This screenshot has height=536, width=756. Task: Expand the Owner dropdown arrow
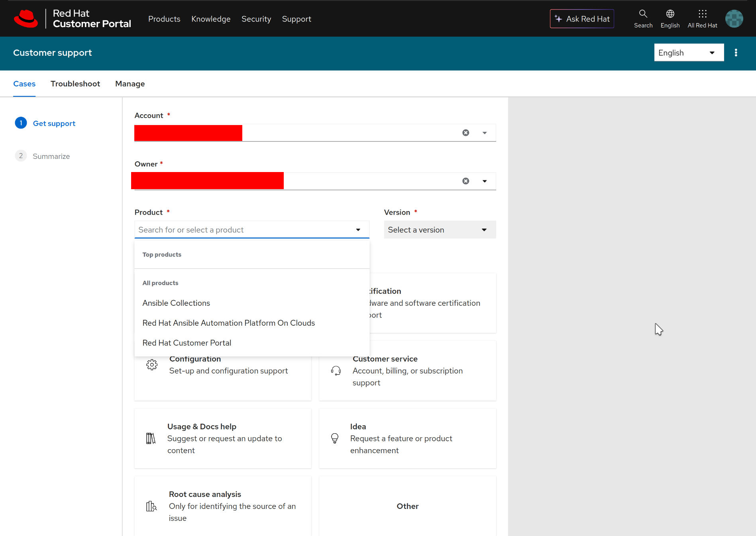[485, 181]
